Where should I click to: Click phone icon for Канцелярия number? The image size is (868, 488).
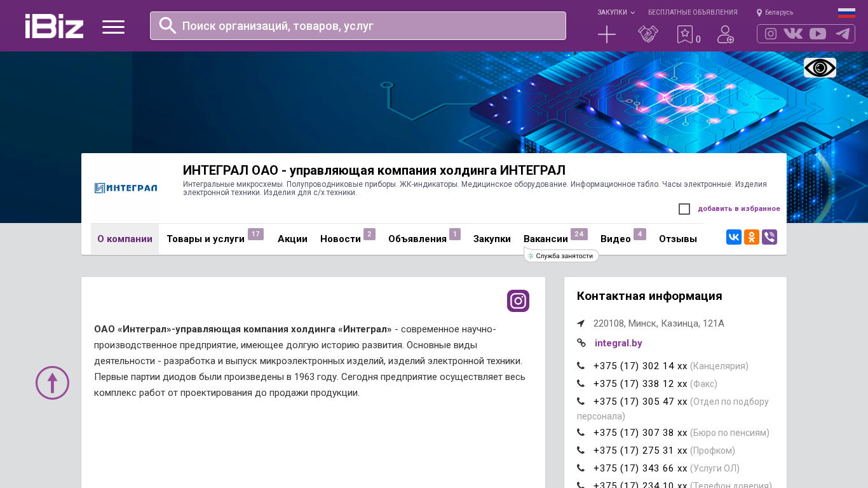click(x=581, y=365)
